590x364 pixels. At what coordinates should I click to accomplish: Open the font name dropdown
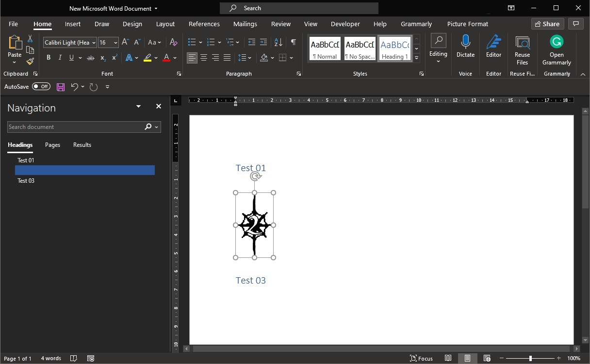click(94, 43)
